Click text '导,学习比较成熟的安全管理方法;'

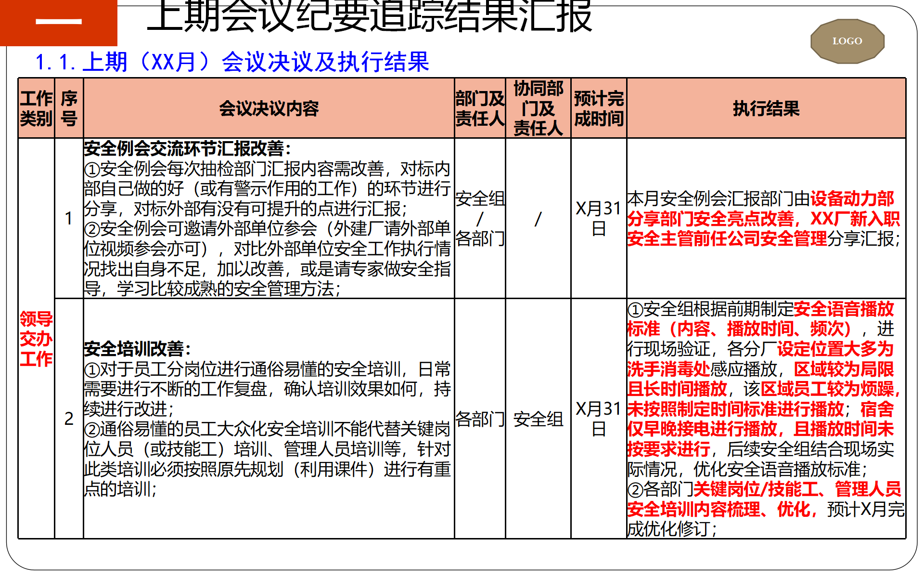[212, 289]
